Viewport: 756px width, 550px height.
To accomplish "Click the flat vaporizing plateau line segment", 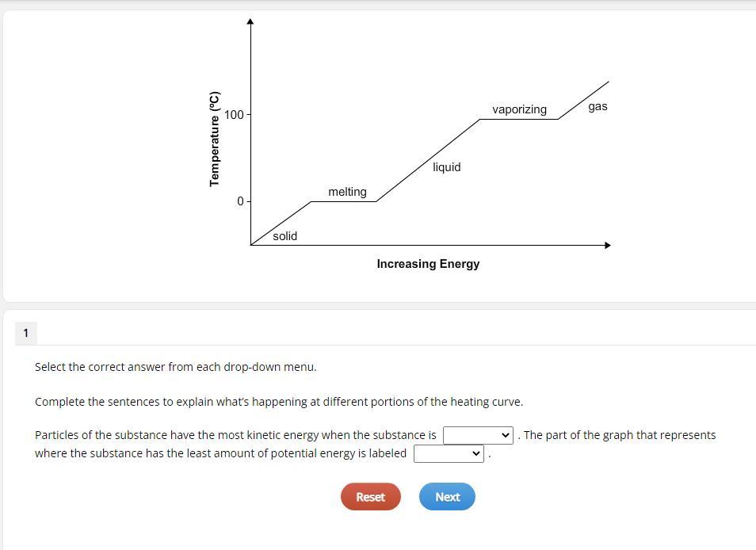I will pos(519,119).
